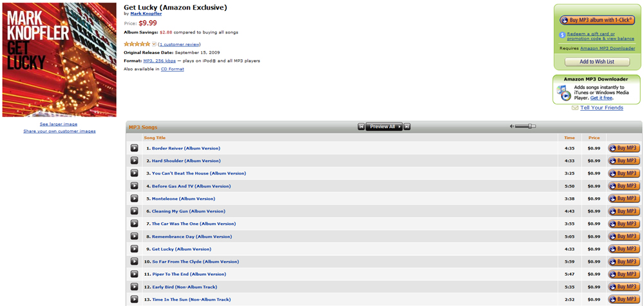Skip to next track in preview player
This screenshot has width=644, height=306.
(x=407, y=126)
